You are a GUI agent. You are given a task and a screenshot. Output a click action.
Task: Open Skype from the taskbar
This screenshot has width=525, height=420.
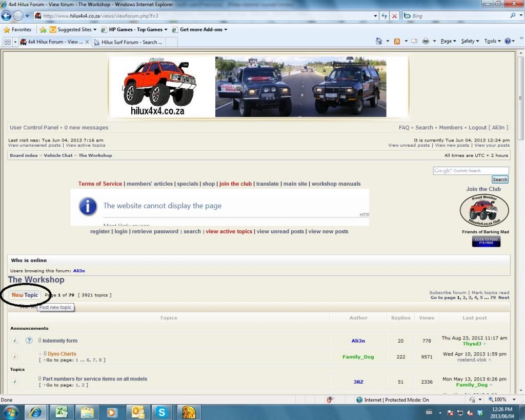pyautogui.click(x=161, y=412)
